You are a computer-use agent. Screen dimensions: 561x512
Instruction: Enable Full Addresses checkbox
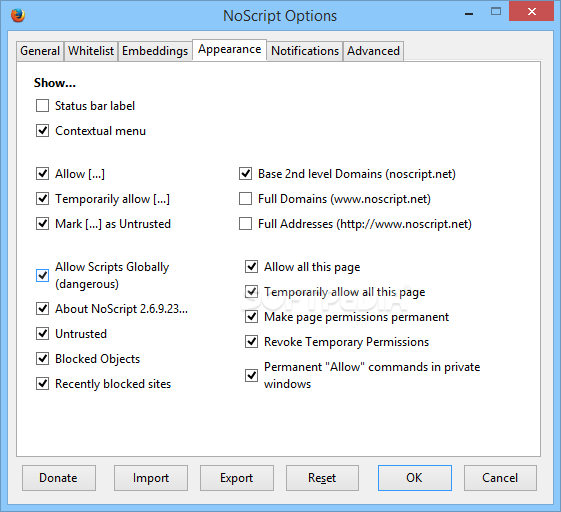(x=245, y=224)
